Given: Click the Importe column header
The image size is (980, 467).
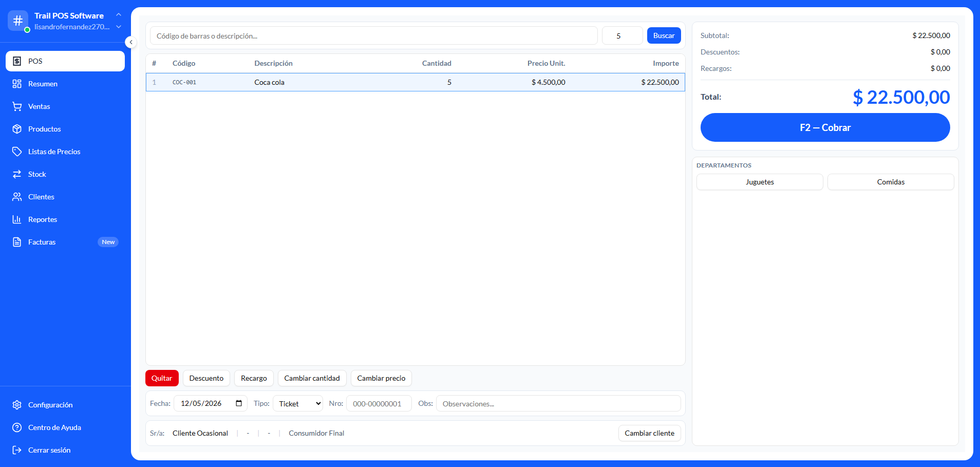Looking at the screenshot, I should (666, 63).
